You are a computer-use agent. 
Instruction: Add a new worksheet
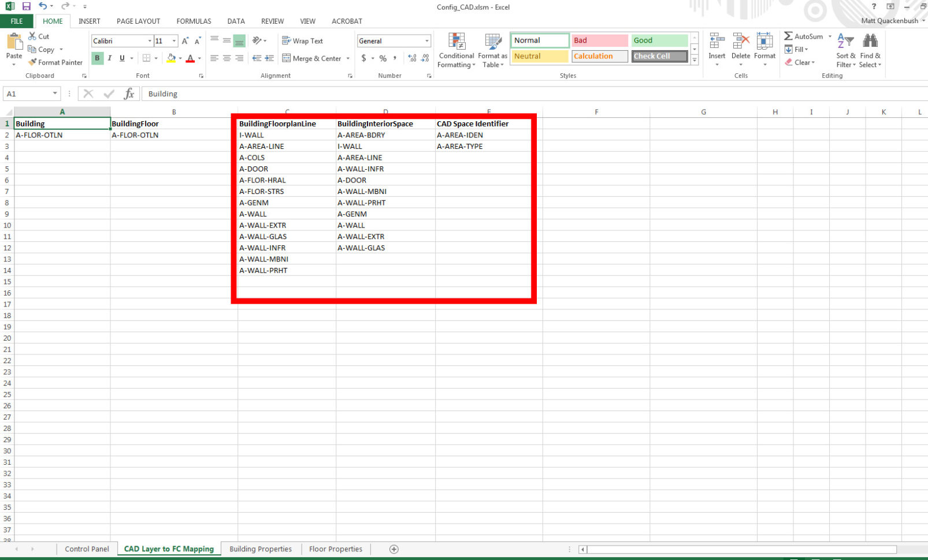[x=393, y=548]
